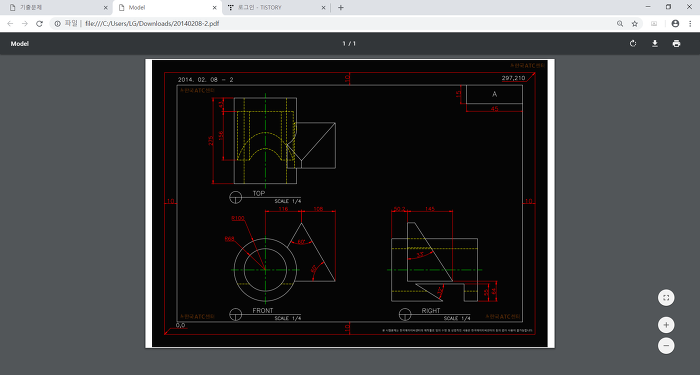Close the 로그인 - TISTORY tab
Viewport: 700px width, 375px height.
point(323,8)
